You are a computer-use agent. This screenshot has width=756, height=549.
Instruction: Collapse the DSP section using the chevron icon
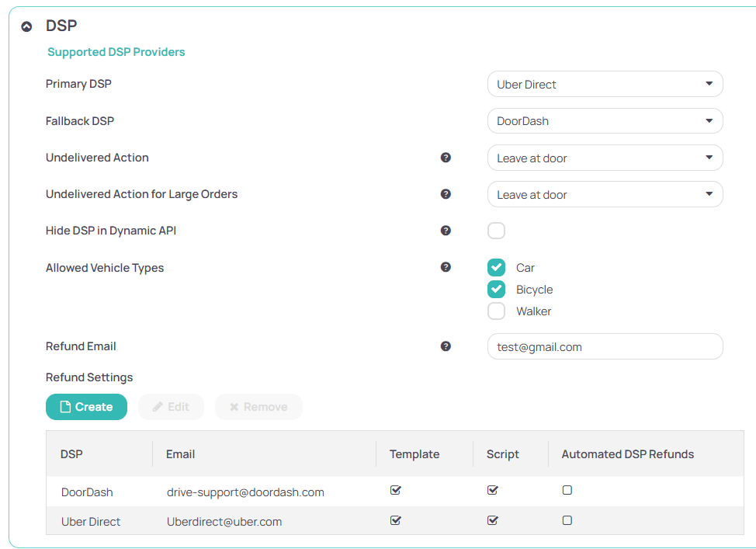click(x=26, y=26)
